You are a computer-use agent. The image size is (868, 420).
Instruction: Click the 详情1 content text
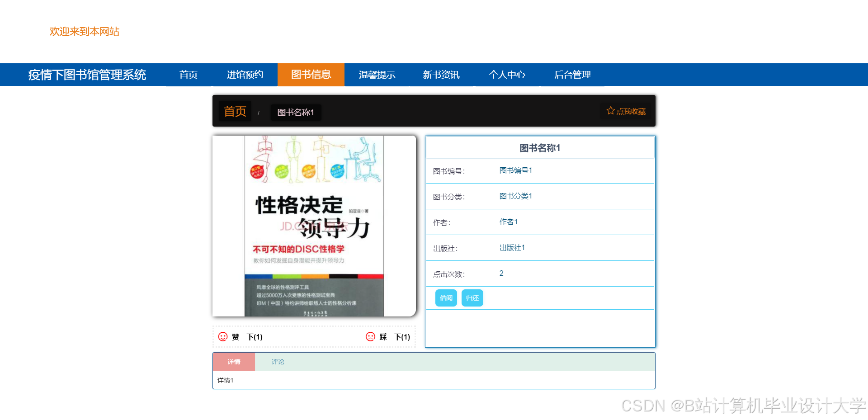(225, 380)
